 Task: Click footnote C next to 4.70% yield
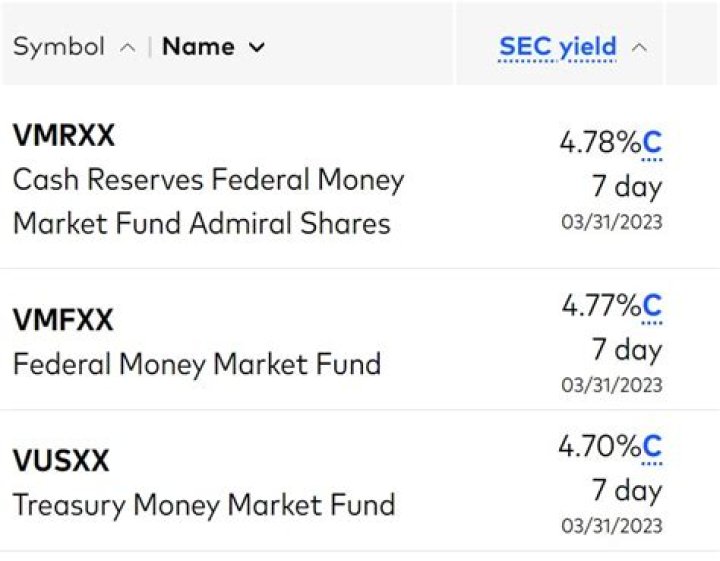point(652,447)
